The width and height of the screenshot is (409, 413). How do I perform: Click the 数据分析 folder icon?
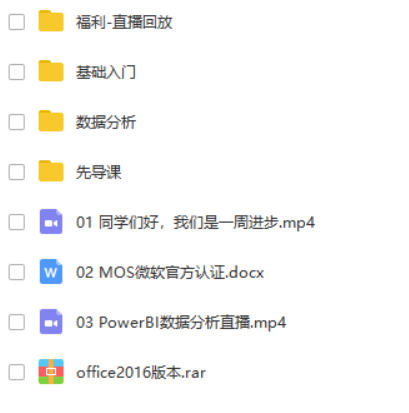coord(51,121)
